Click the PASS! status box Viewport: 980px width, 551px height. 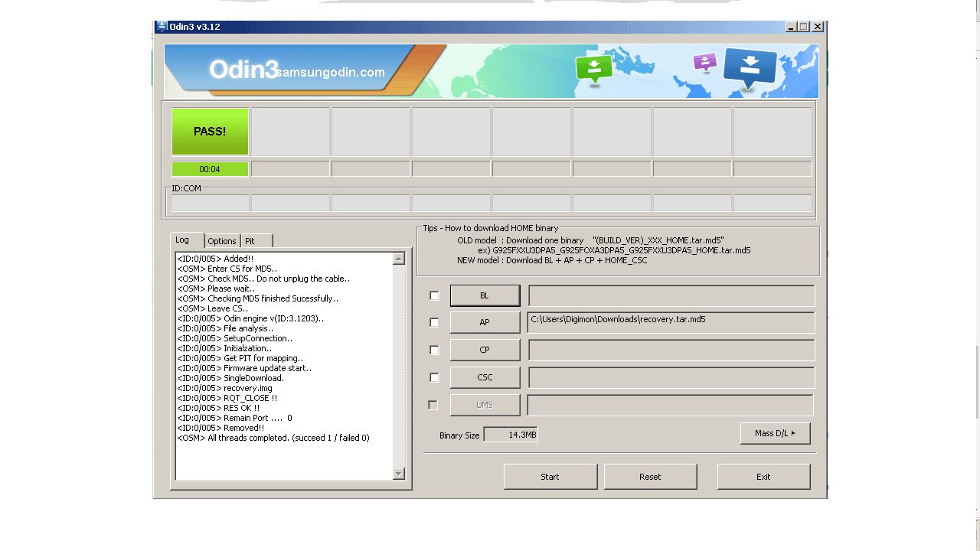coord(210,132)
